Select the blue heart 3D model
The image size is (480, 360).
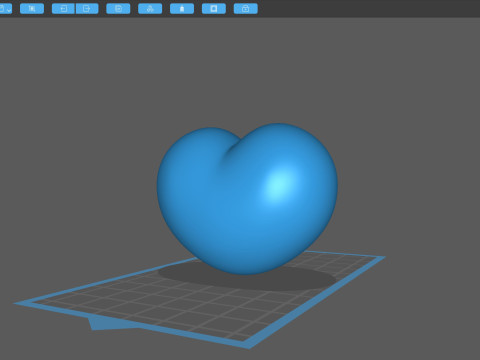coord(247,199)
